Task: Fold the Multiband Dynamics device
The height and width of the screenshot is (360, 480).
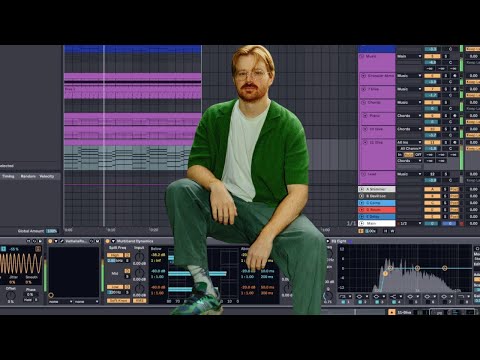Action: coord(113,241)
